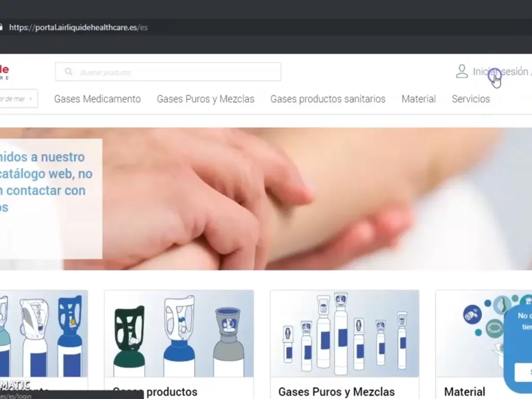Click the Air Liquide Healthcare logo
Image resolution: width=532 pixels, height=399 pixels.
tap(4, 72)
